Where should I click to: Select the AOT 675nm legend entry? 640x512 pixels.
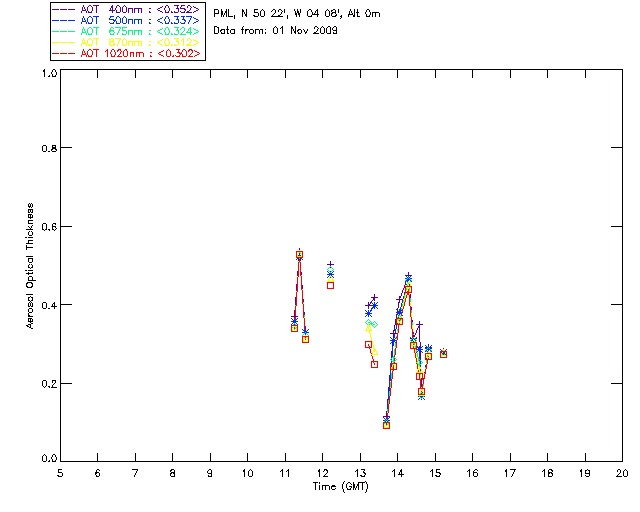pyautogui.click(x=126, y=31)
